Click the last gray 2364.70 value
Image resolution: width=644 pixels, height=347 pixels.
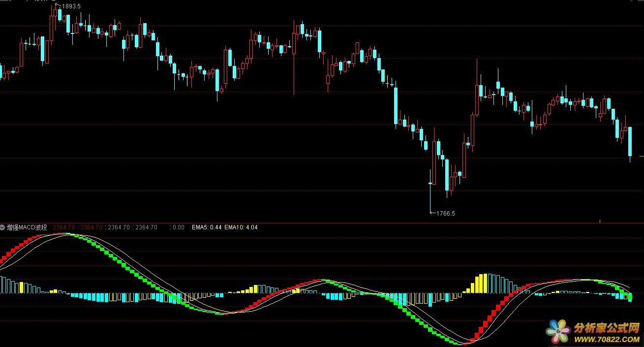pos(147,227)
